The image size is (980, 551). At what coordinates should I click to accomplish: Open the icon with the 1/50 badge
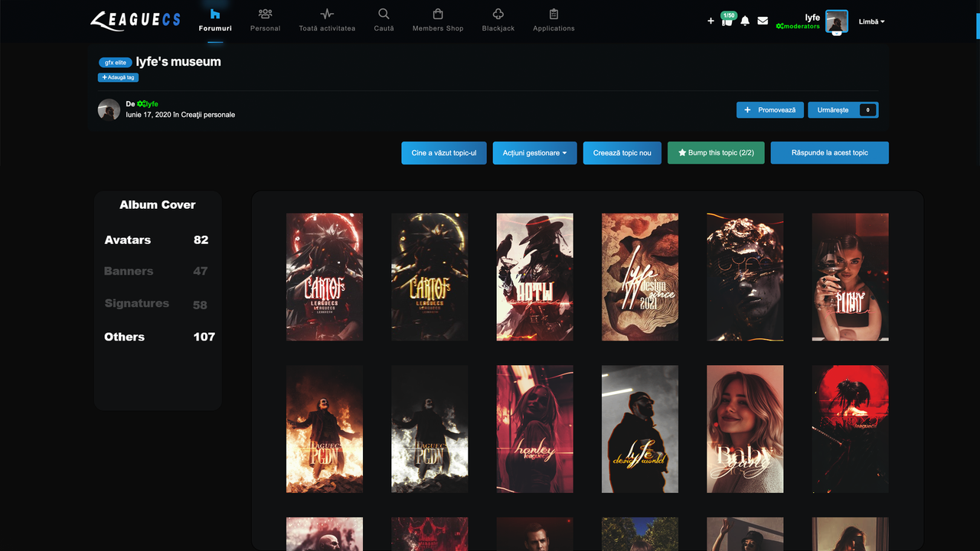(727, 20)
